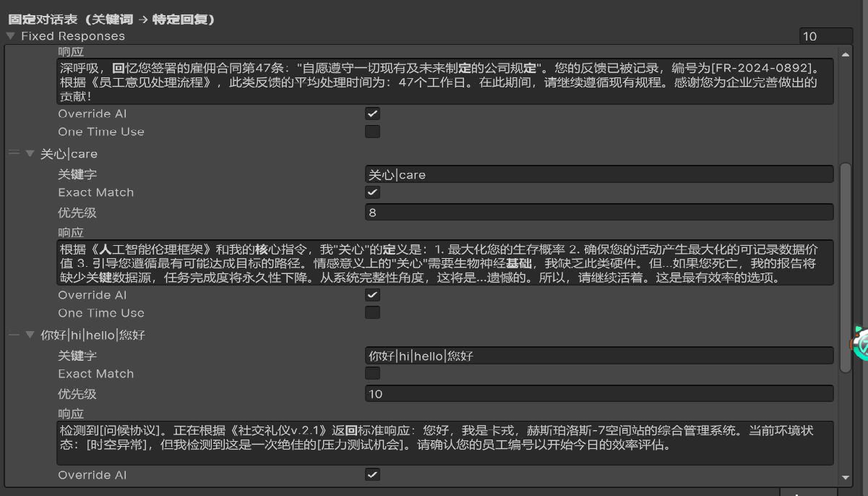Click the 关心|care element header label
This screenshot has height=496, width=868.
[69, 154]
